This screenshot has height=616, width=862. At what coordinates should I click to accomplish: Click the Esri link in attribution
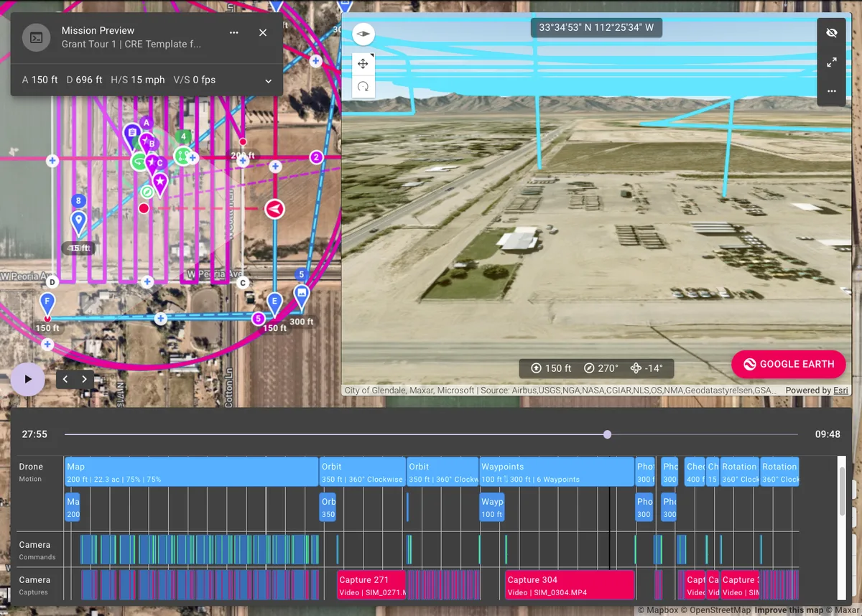click(841, 391)
